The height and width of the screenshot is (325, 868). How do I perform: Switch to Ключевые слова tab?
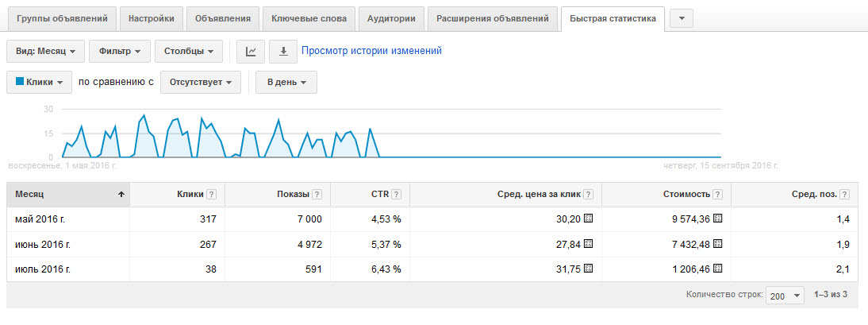coord(309,18)
